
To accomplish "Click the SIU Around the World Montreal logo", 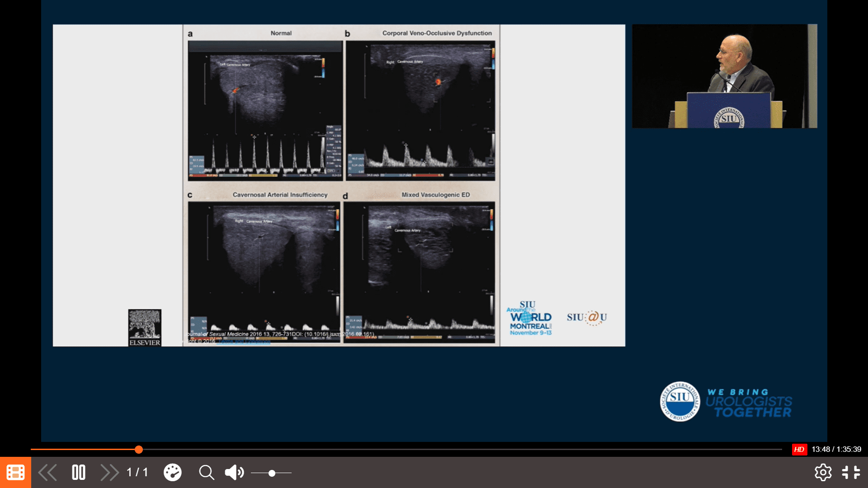I will coord(529,318).
